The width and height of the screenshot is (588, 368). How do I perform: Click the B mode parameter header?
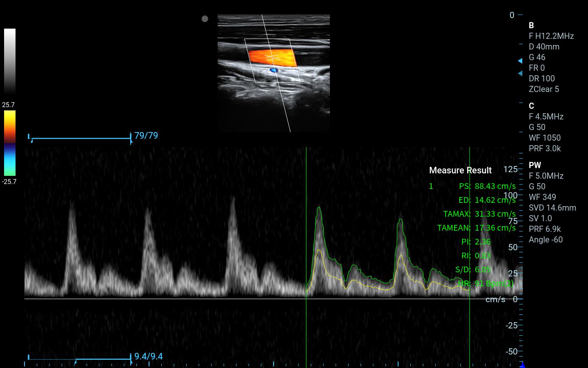click(x=531, y=25)
